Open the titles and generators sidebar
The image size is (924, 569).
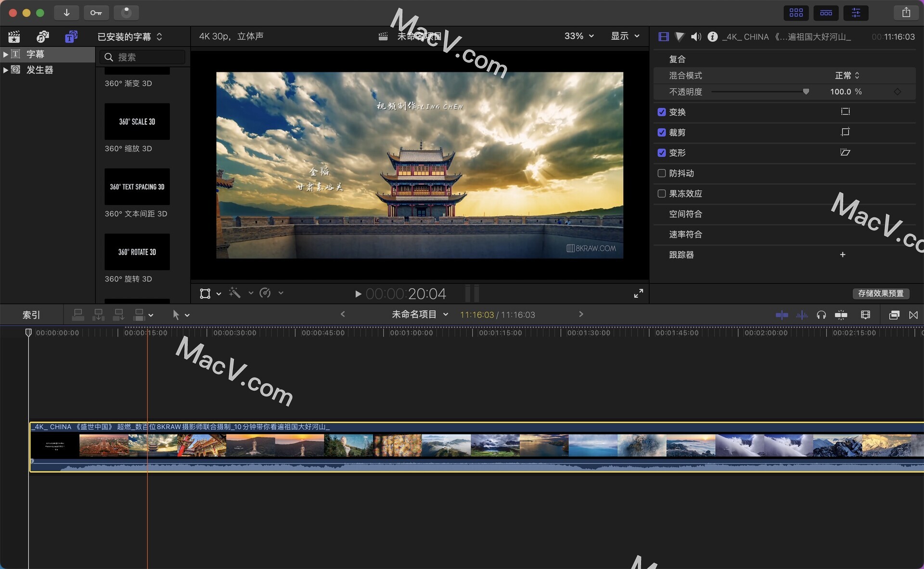[x=71, y=37]
